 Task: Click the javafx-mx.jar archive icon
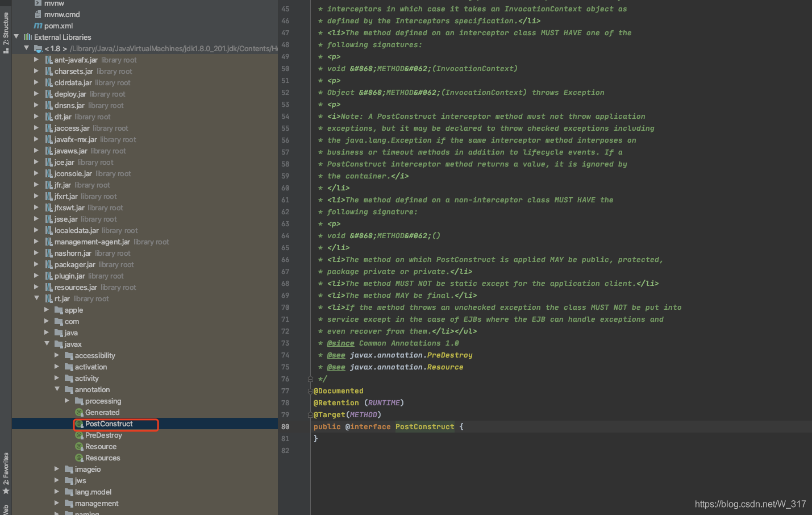[x=49, y=139]
